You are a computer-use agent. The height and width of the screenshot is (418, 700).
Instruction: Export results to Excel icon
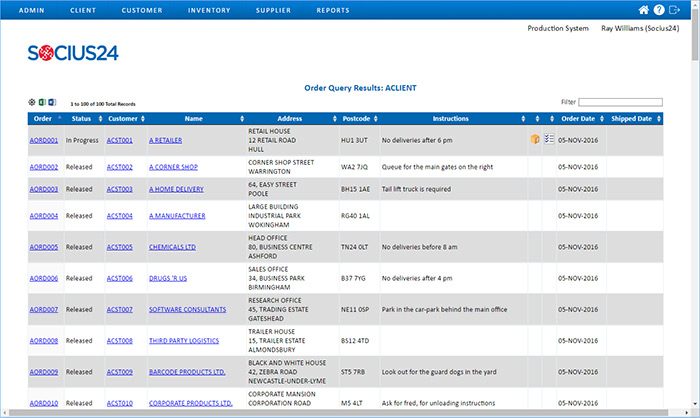pos(42,102)
